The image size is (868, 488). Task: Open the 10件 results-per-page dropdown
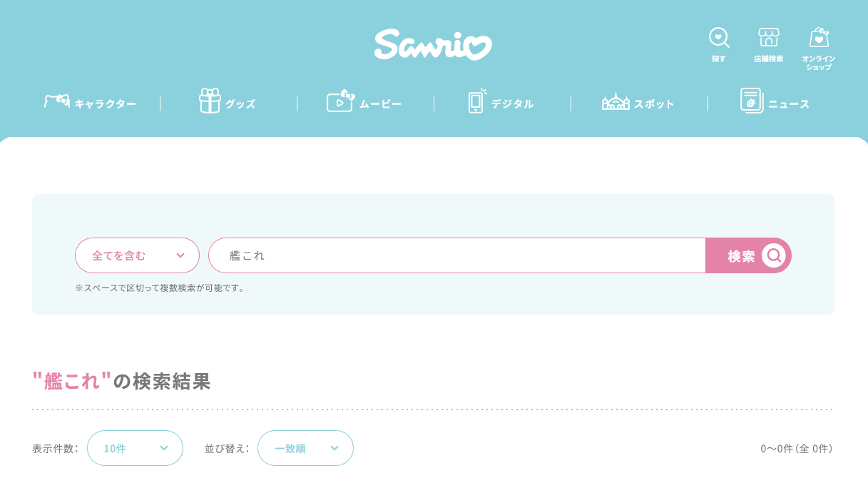tap(135, 448)
